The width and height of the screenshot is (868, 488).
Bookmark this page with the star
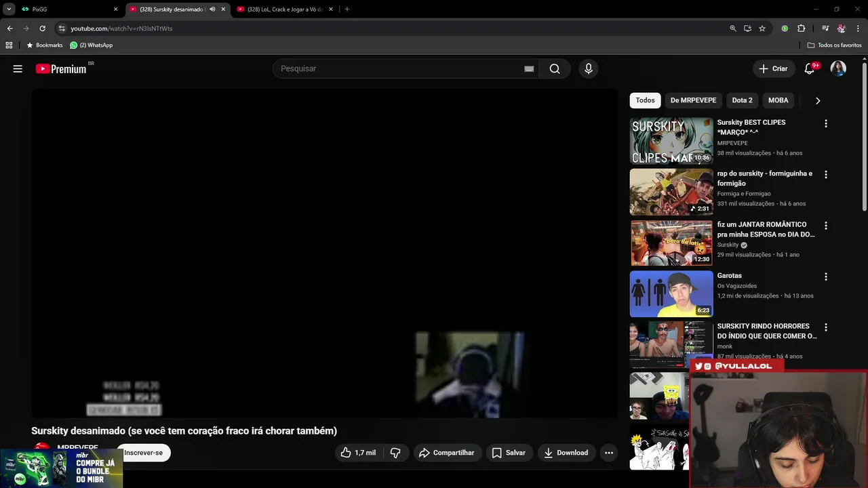pyautogui.click(x=762, y=28)
